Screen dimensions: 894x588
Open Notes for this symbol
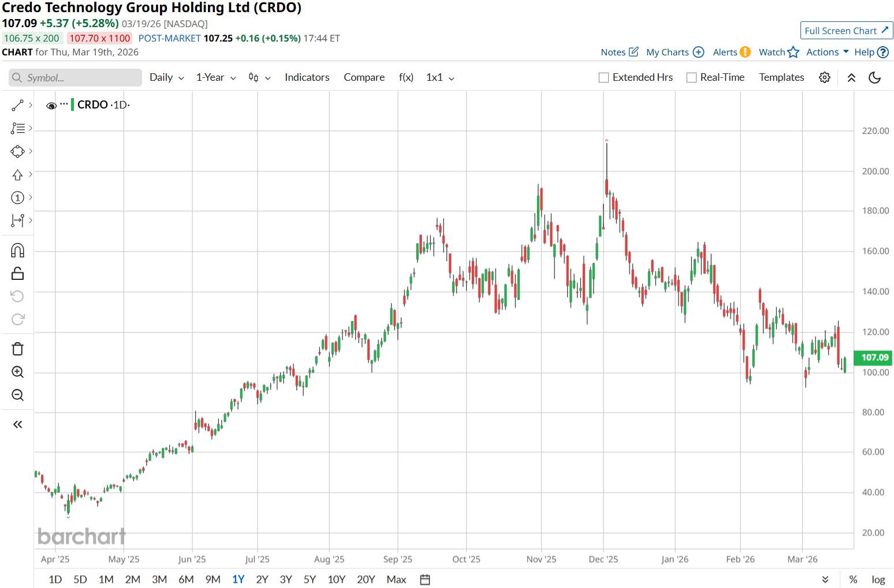[x=620, y=52]
